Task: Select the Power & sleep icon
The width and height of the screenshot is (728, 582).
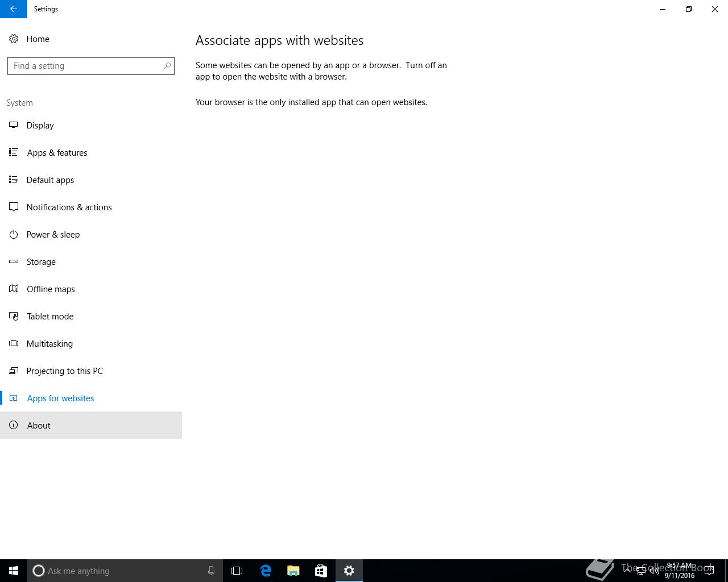Action: tap(14, 234)
